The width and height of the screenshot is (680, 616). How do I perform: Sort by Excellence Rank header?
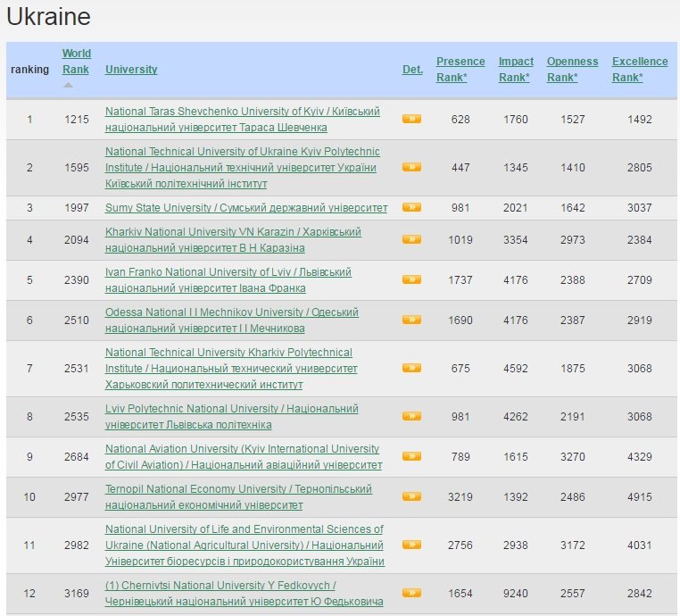[639, 70]
